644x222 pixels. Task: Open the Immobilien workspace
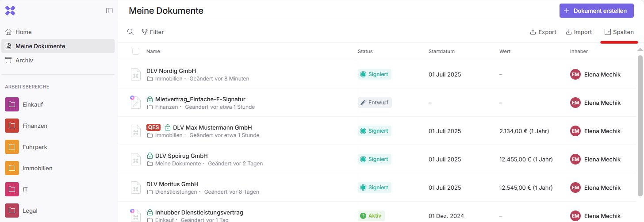[37, 168]
